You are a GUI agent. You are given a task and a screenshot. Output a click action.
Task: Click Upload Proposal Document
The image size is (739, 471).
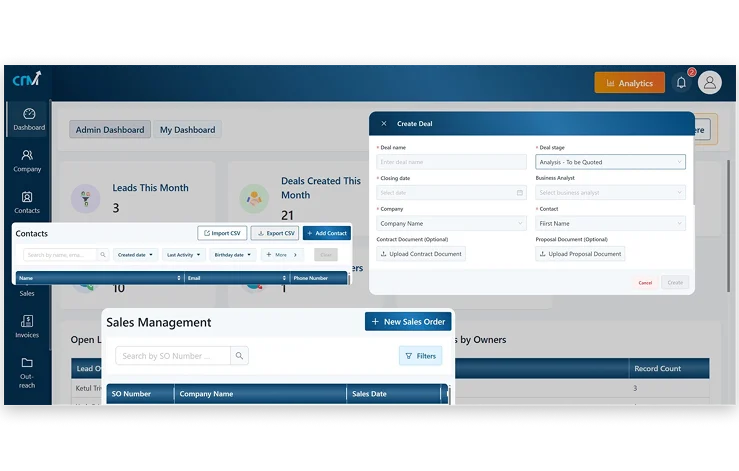coord(580,254)
